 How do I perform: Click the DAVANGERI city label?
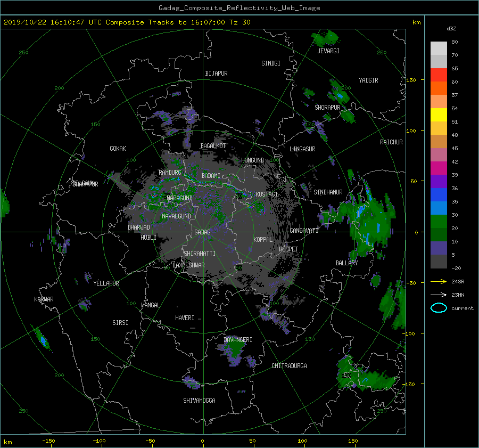[x=238, y=340]
